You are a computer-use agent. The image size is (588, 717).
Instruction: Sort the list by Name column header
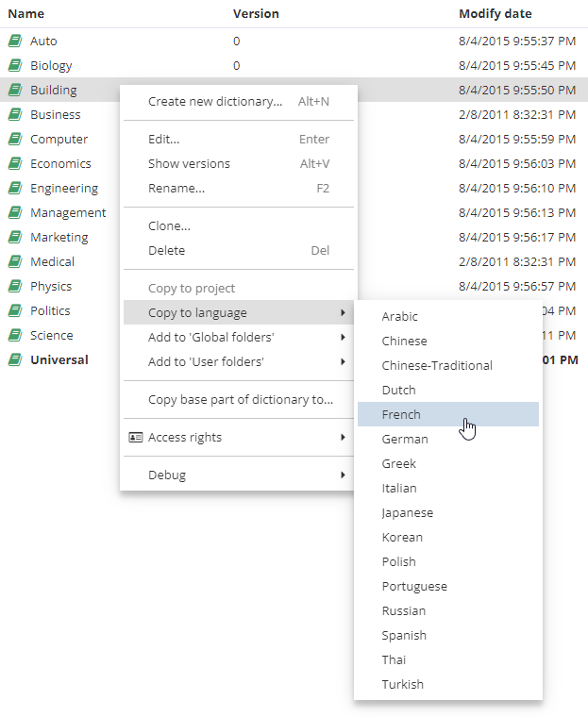26,14
